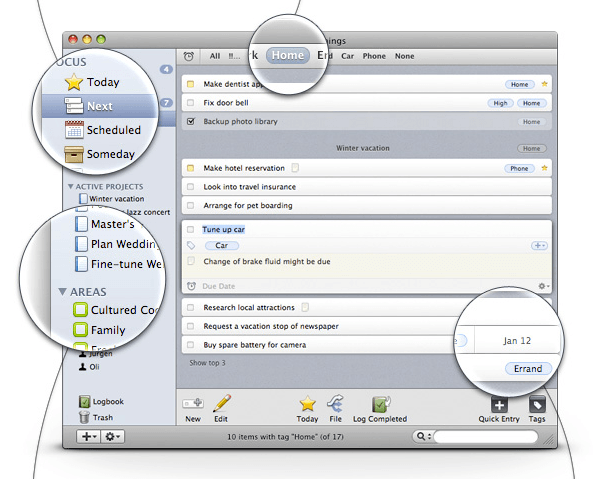
Task: Uncheck Backup photo library checkbox
Action: point(191,121)
